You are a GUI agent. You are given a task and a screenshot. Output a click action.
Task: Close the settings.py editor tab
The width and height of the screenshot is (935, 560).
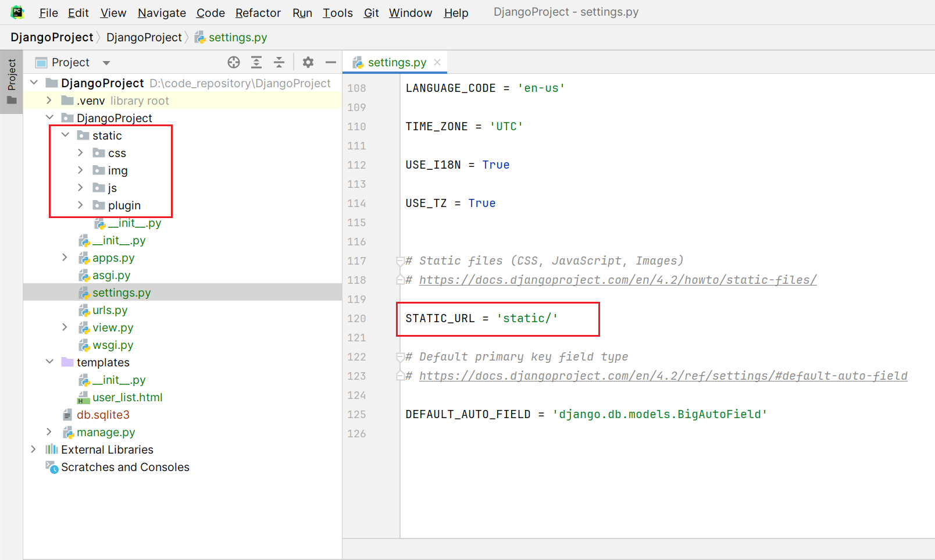[x=437, y=62]
